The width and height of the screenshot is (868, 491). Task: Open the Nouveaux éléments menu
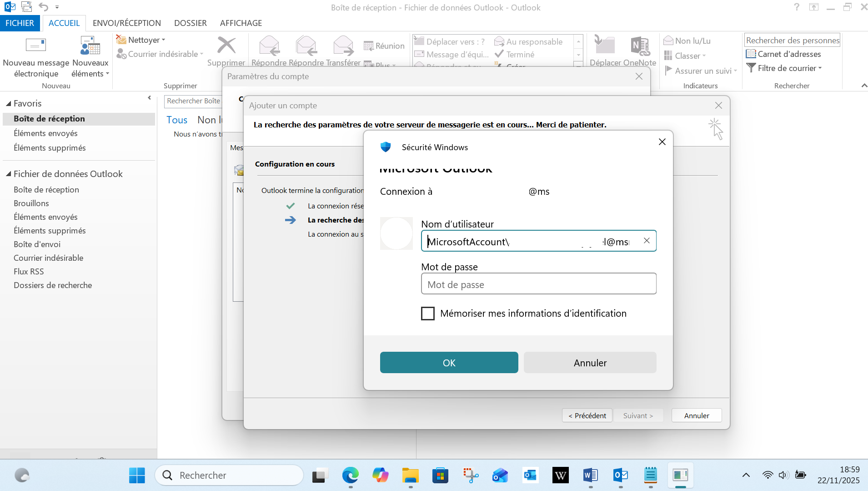click(90, 57)
